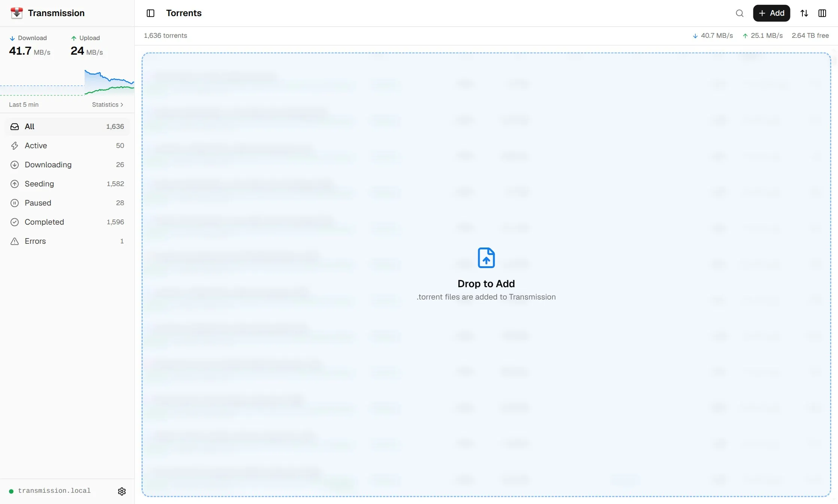This screenshot has height=504, width=838.
Task: Click the 40.7 MB/s download speed status
Action: point(713,36)
